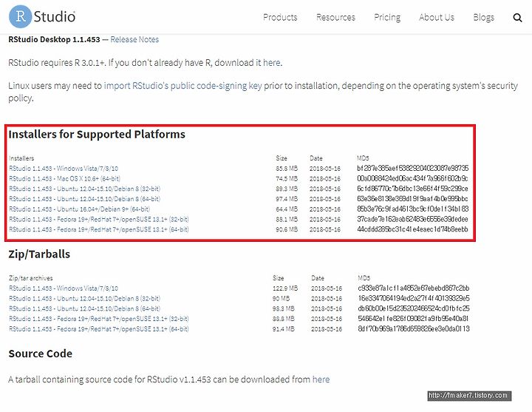The width and height of the screenshot is (532, 412).
Task: Download tarball Ubuntu 12.04-15.10/Debian 8 (64-bit)
Action: click(x=84, y=308)
